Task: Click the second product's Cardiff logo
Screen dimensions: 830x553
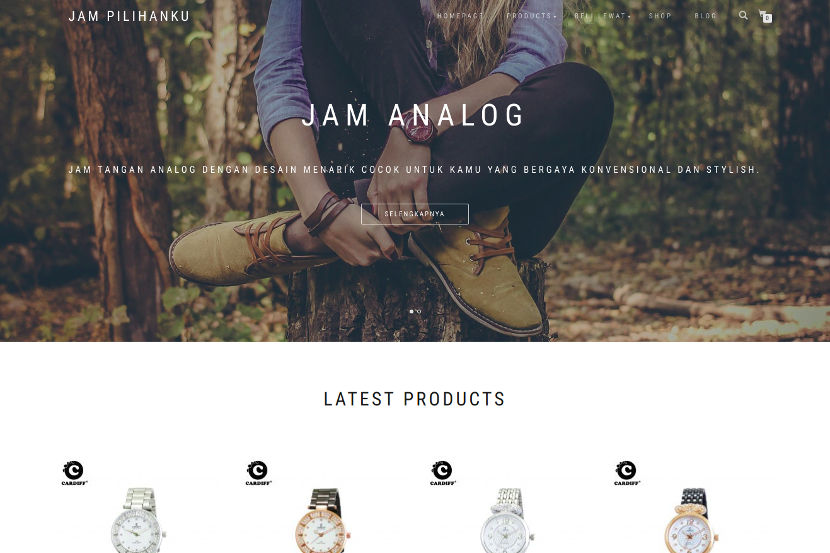Action: pyautogui.click(x=258, y=473)
